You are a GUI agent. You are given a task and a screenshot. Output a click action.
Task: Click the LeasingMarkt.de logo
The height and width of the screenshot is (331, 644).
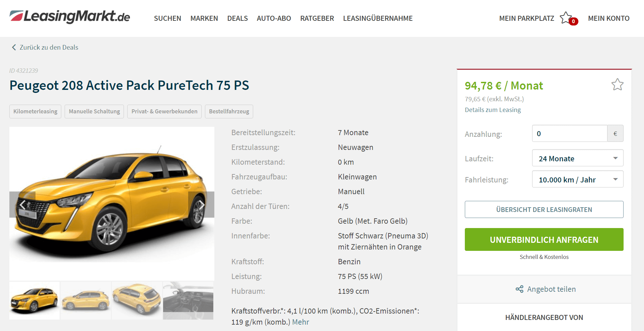pos(70,16)
